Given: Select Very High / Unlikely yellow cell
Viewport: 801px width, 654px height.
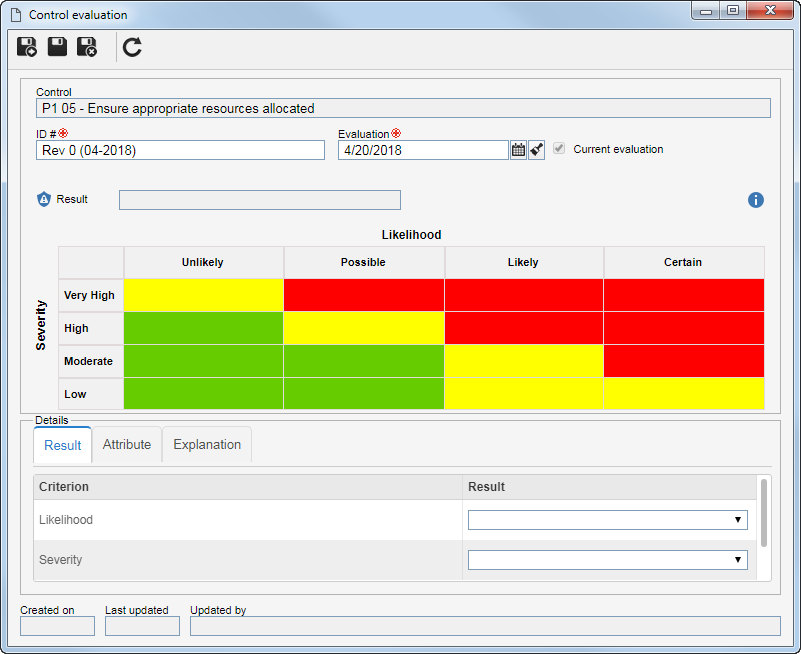Looking at the screenshot, I should coord(203,295).
